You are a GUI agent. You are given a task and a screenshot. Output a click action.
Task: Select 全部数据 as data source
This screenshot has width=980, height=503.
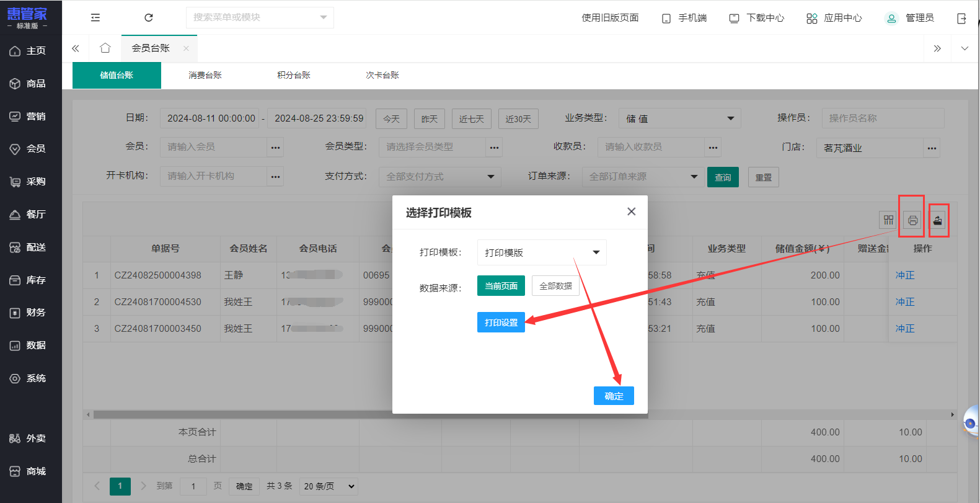click(x=555, y=286)
